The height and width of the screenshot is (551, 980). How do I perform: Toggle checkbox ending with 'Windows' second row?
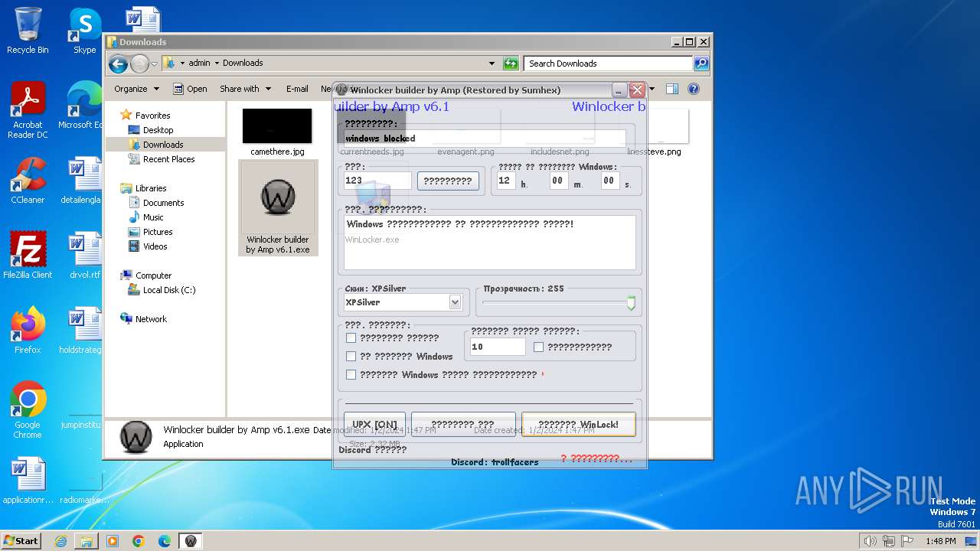click(351, 356)
